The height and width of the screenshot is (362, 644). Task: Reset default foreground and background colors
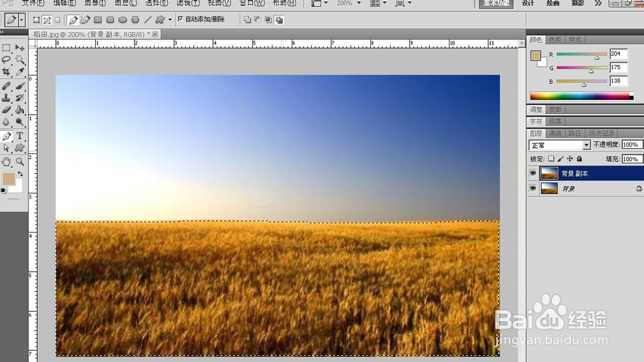click(4, 191)
